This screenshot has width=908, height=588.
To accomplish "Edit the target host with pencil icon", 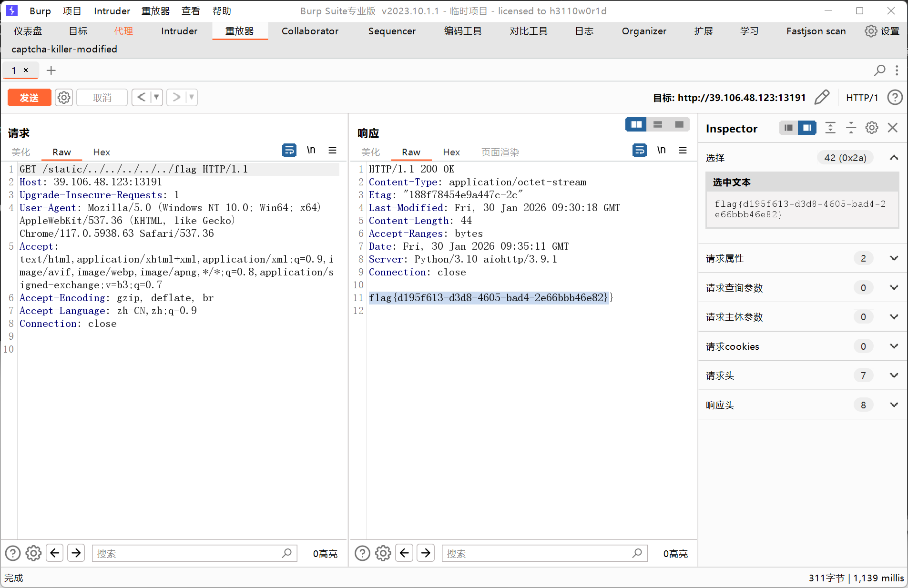I will pos(822,97).
